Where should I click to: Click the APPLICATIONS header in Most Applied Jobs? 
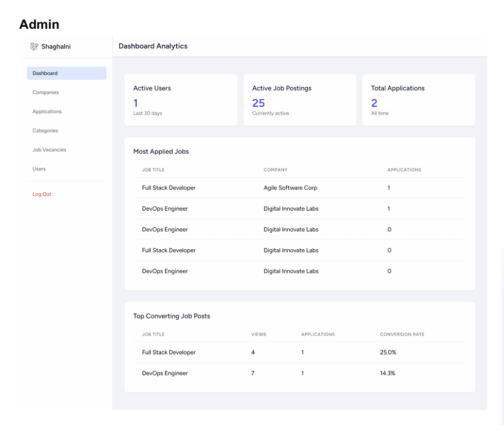pyautogui.click(x=404, y=170)
